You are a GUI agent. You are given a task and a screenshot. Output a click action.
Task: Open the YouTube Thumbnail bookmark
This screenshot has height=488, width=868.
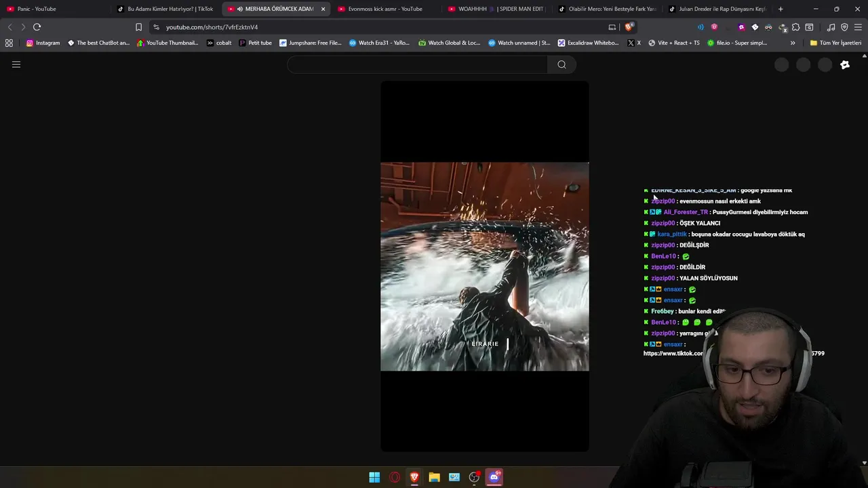click(167, 43)
